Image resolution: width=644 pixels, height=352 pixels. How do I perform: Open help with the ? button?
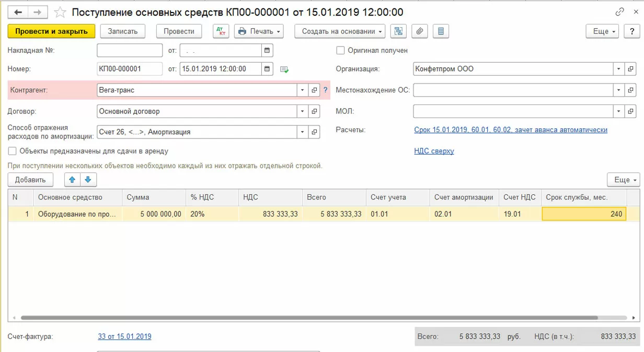[x=632, y=31]
